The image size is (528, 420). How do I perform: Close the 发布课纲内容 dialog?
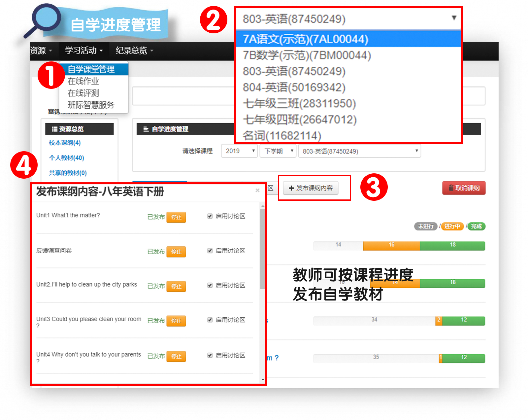257,191
